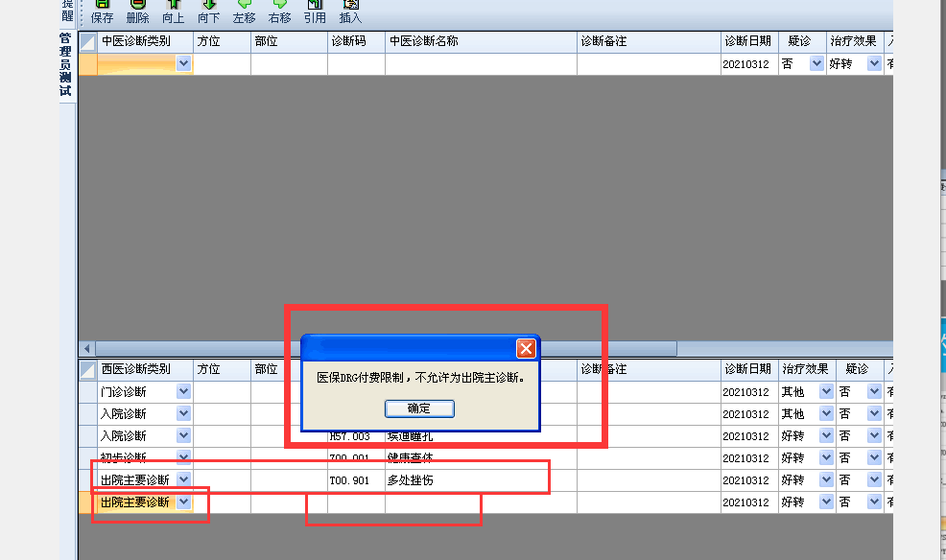This screenshot has width=946, height=560.
Task: Open 疑诊 否 dropdown in last 出院主要诊断 row
Action: click(x=874, y=502)
